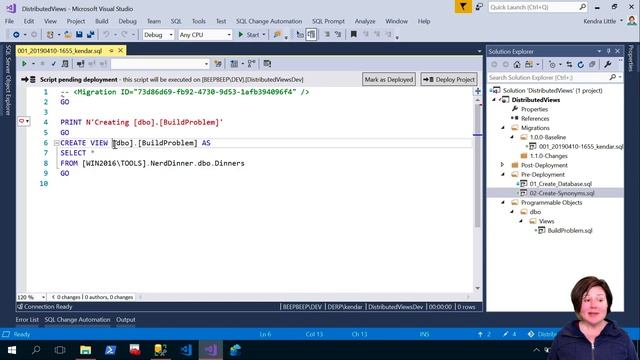Open the Team menu
640x360 pixels.
pyautogui.click(x=154, y=21)
